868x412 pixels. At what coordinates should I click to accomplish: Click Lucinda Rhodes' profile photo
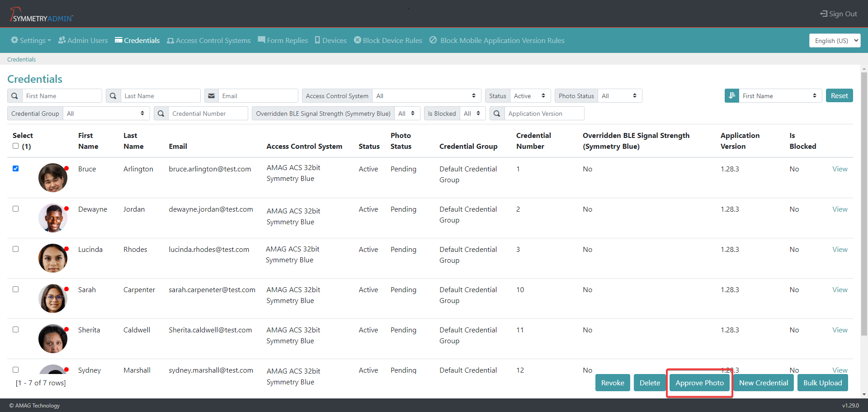53,258
